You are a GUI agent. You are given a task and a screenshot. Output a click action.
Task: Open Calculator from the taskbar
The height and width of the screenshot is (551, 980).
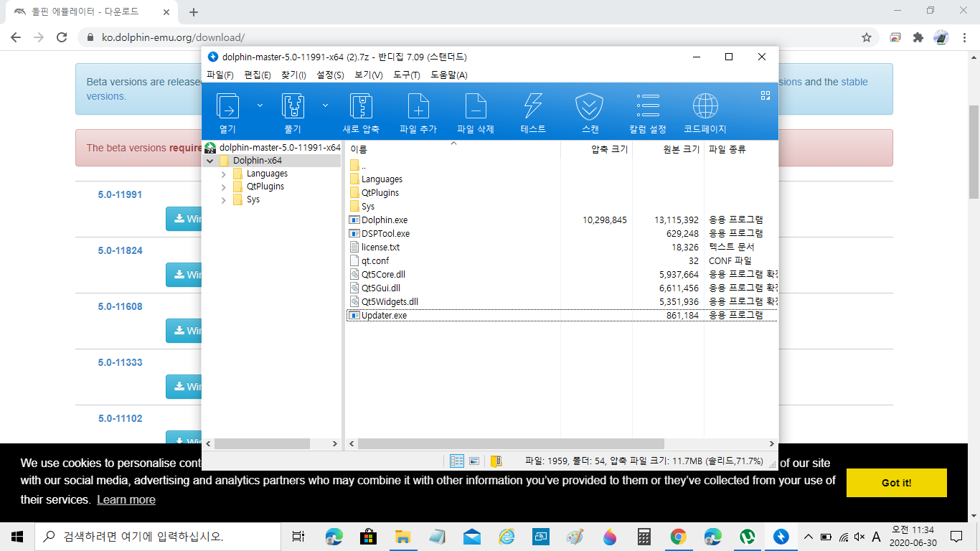tap(644, 536)
